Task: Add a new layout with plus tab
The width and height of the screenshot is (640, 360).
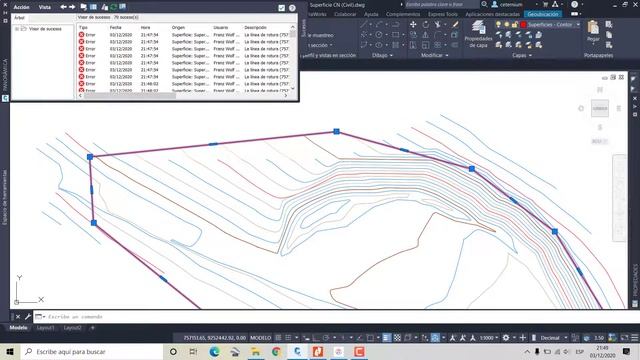Action: click(93, 328)
